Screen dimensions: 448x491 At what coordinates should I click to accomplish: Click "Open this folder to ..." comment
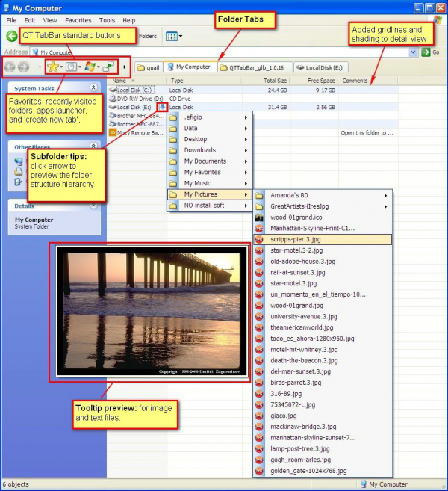pyautogui.click(x=367, y=133)
